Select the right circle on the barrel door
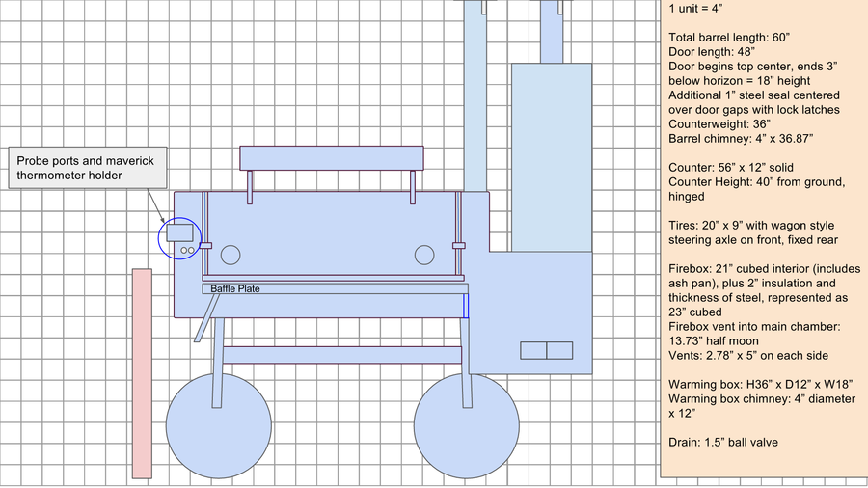The image size is (868, 488). 424,255
